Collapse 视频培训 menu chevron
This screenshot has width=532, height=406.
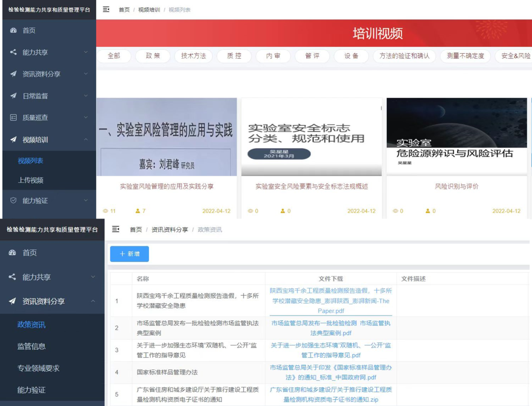coord(86,139)
